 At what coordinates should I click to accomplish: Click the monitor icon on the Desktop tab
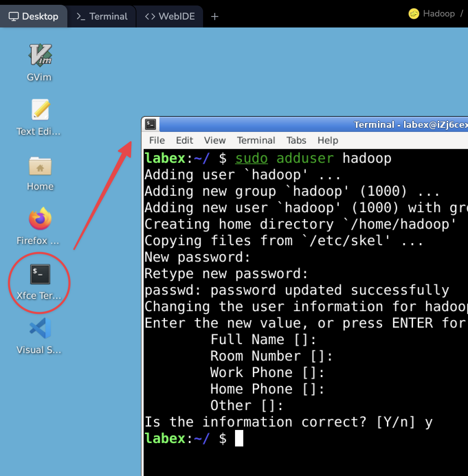14,16
